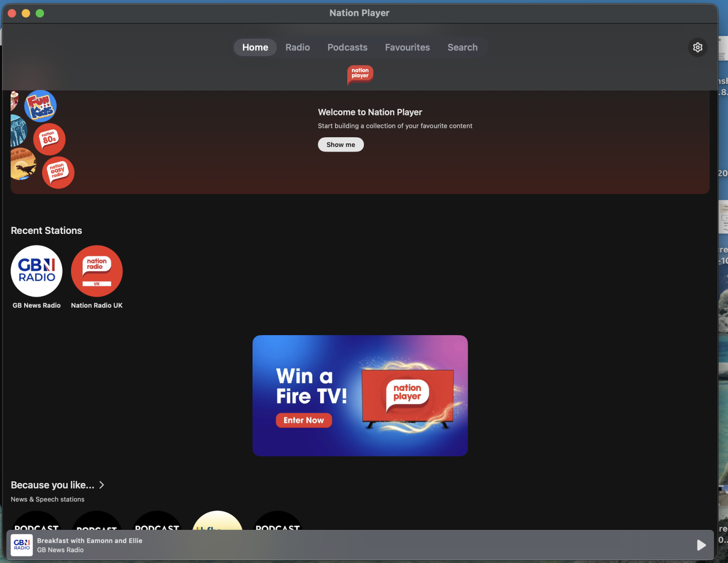Screen dimensions: 728x563
Task: Switch to the Favourites tab
Action: (x=407, y=47)
